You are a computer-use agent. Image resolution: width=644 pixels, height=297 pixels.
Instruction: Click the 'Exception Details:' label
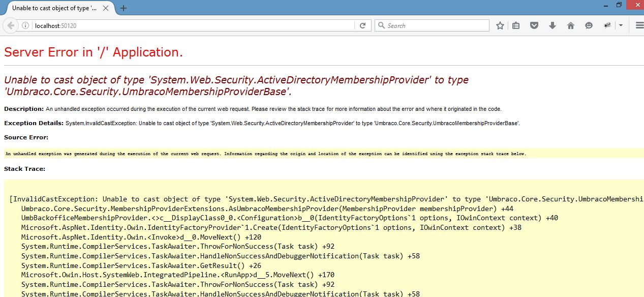click(34, 123)
